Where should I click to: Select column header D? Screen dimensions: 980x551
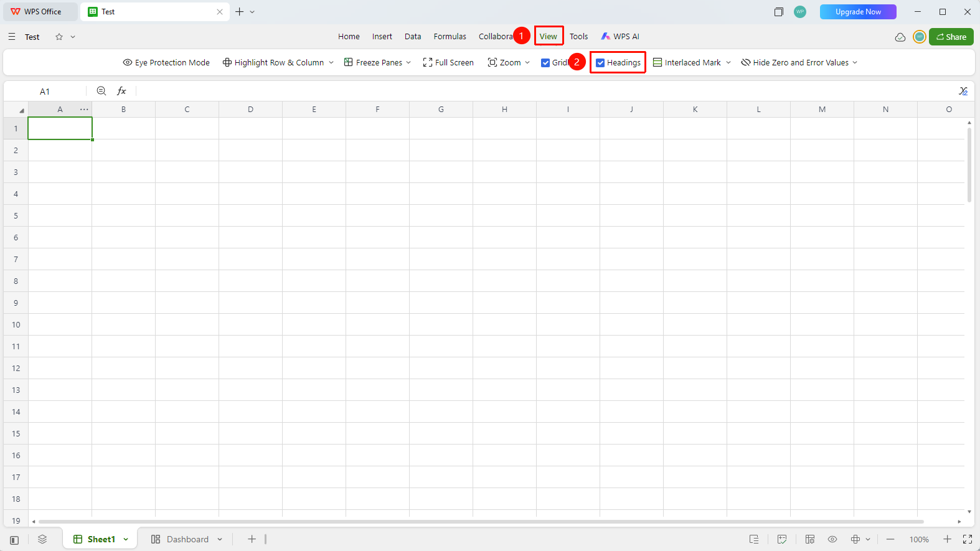250,110
